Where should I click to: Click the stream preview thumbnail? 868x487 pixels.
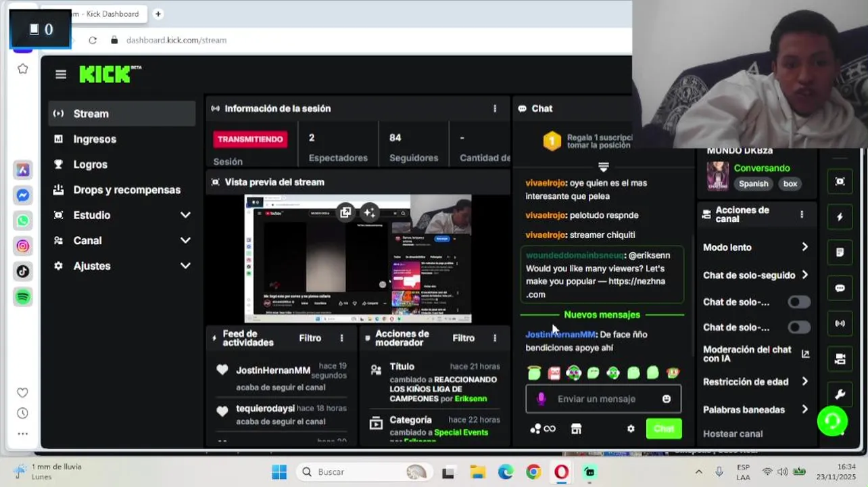pyautogui.click(x=358, y=258)
